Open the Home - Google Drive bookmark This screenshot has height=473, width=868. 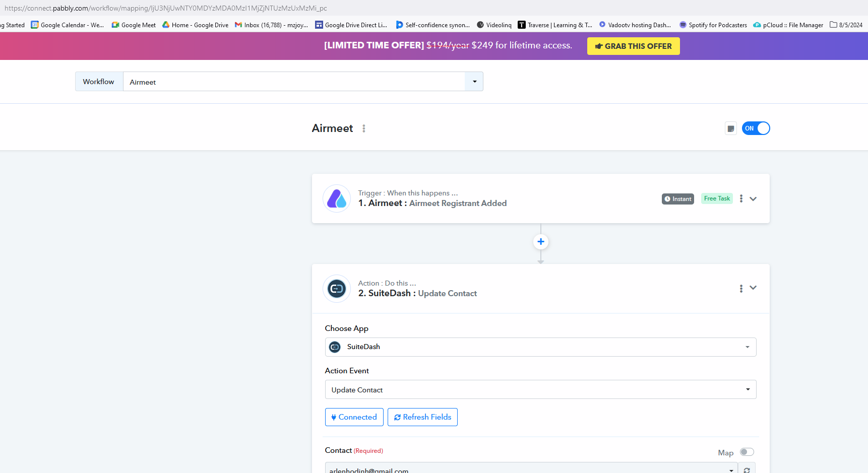[x=195, y=25]
